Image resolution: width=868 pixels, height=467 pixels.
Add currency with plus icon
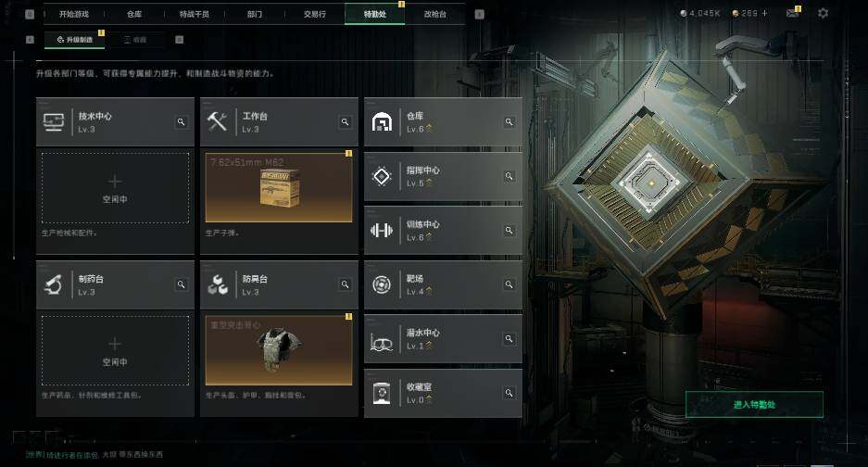point(764,13)
